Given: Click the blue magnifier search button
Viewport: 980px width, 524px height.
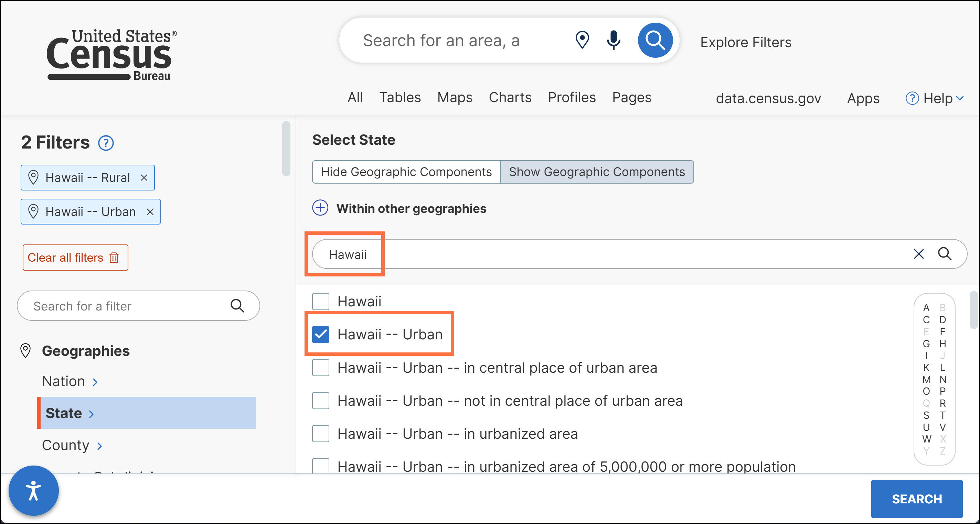Looking at the screenshot, I should (655, 40).
